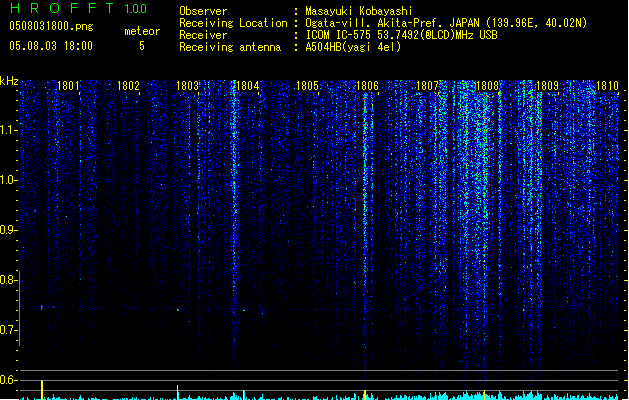This screenshot has width=629, height=400.
Task: Click the 0.9 kHz axis label
Action: pos(8,230)
